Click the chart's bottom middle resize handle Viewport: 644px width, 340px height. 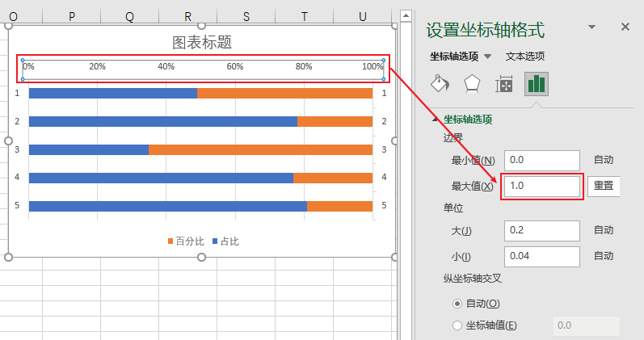click(201, 257)
